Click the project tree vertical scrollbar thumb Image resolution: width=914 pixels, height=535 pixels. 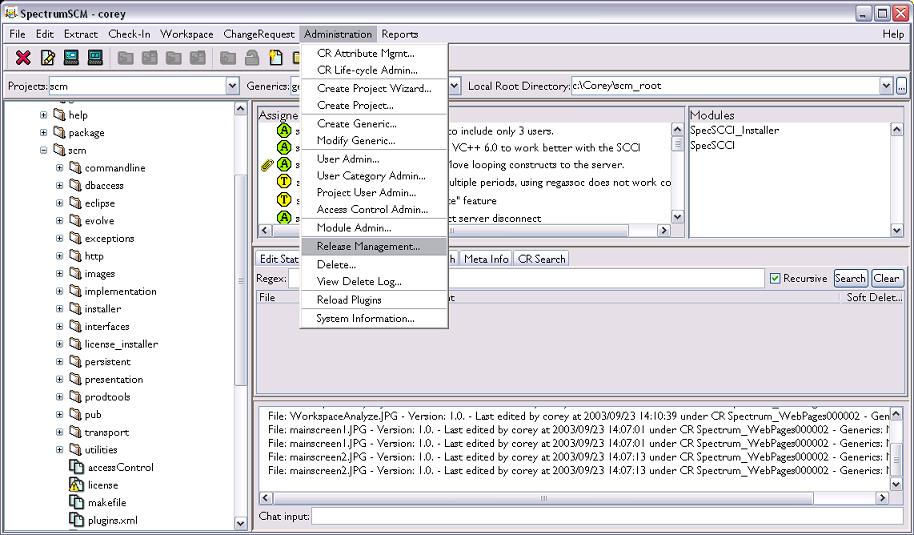(x=241, y=280)
